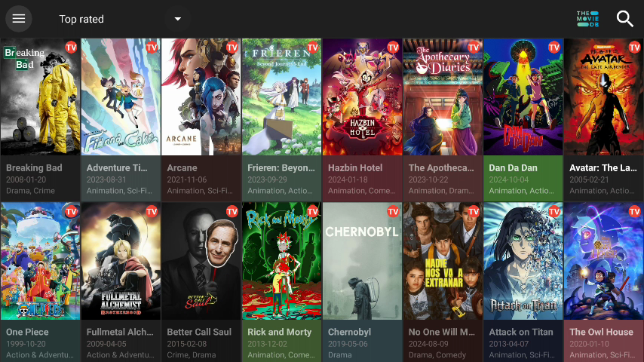Click the Avatar: The Last Airbender title

[603, 168]
